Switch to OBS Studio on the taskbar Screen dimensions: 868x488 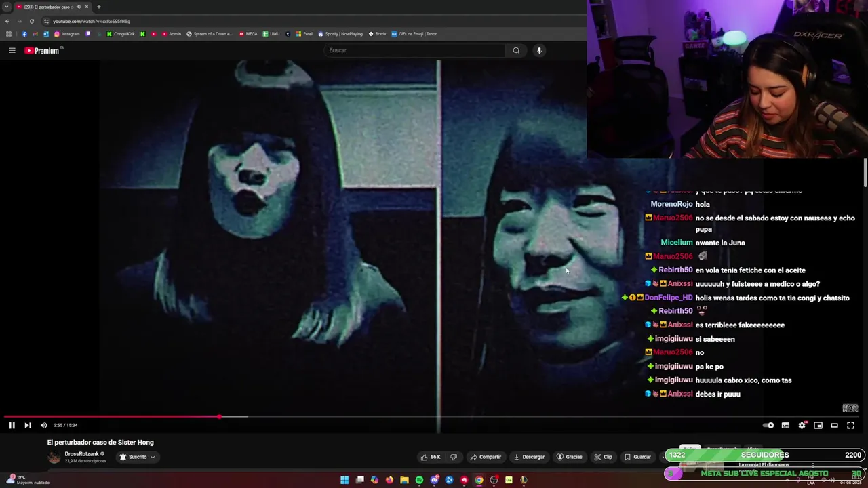point(494,480)
